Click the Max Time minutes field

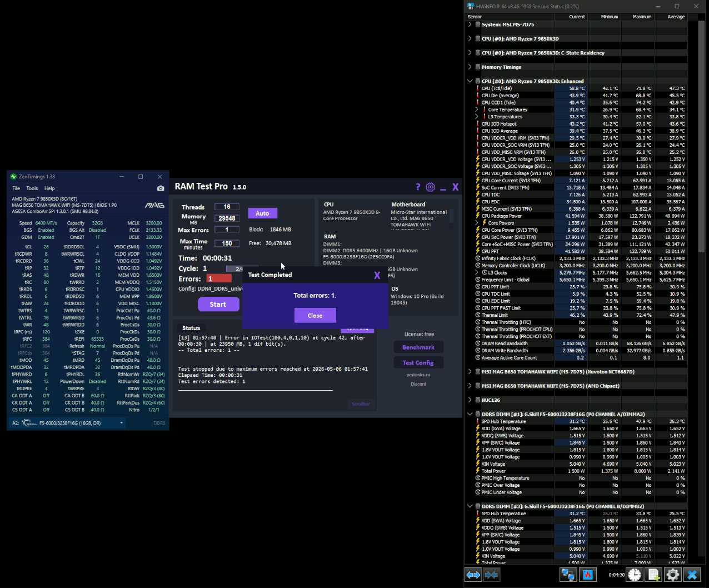coord(227,243)
